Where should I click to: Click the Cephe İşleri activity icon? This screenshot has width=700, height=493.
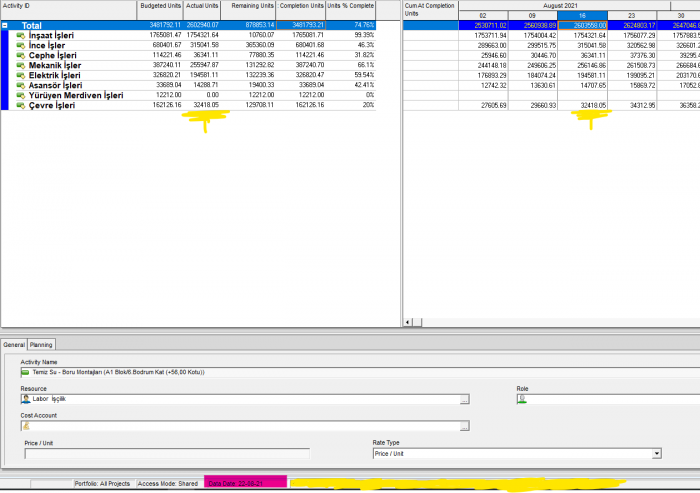21,55
